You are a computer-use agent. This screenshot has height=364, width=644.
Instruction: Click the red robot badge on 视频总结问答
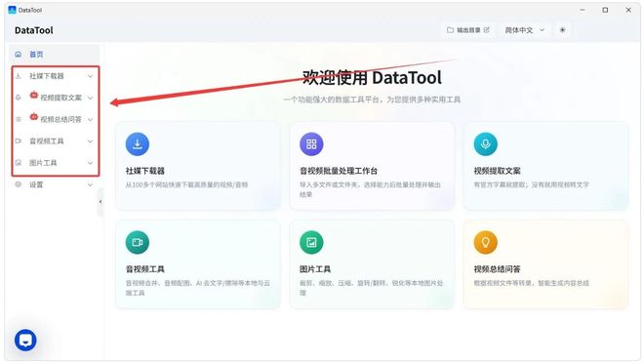(x=34, y=117)
